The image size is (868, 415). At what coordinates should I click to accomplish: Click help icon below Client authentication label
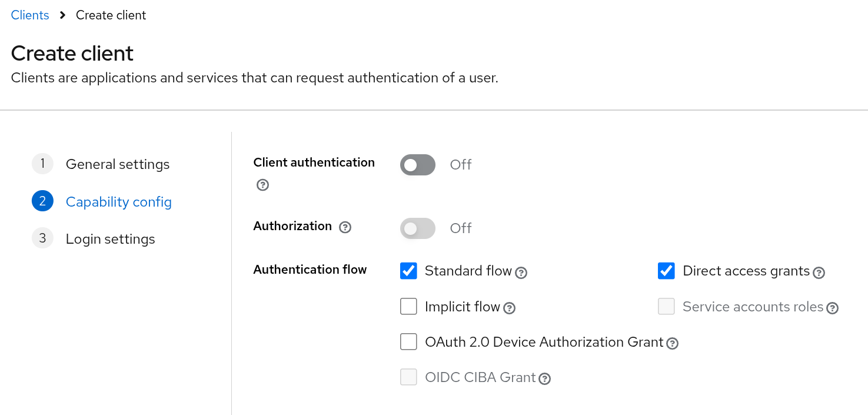(263, 185)
